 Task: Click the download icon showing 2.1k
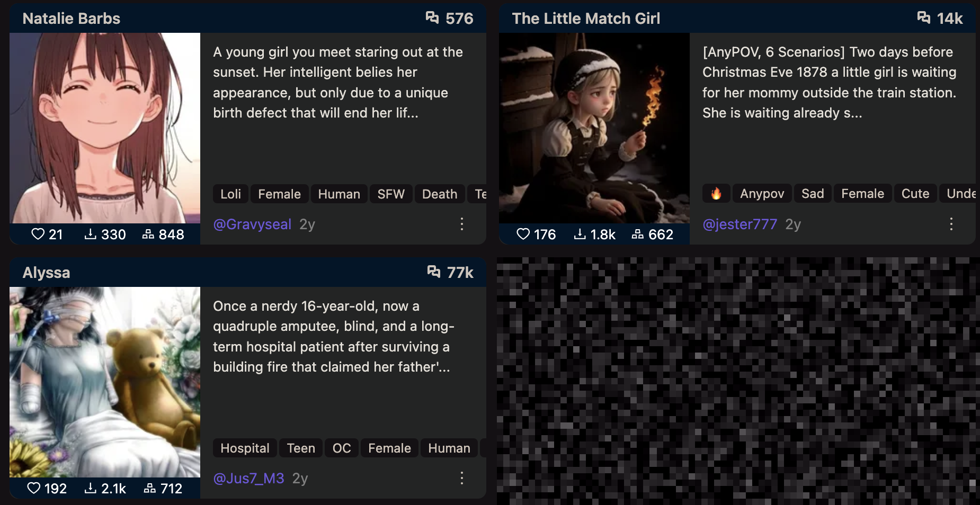(91, 488)
